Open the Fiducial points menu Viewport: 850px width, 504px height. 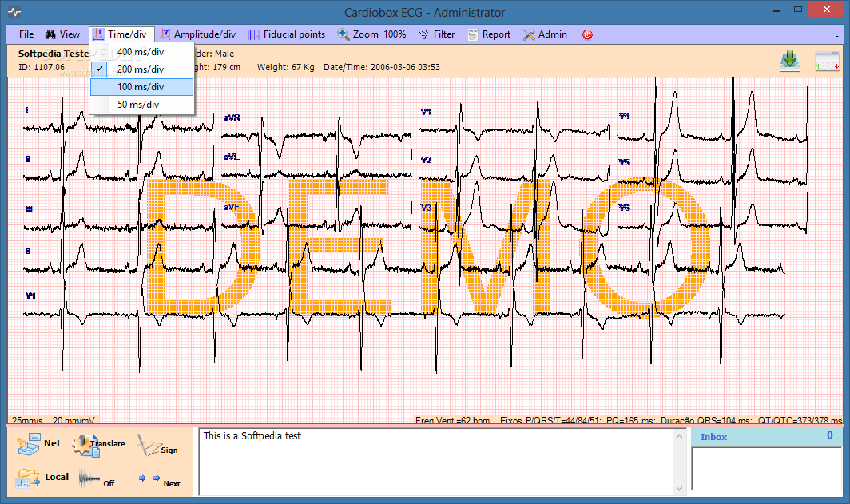pos(287,34)
